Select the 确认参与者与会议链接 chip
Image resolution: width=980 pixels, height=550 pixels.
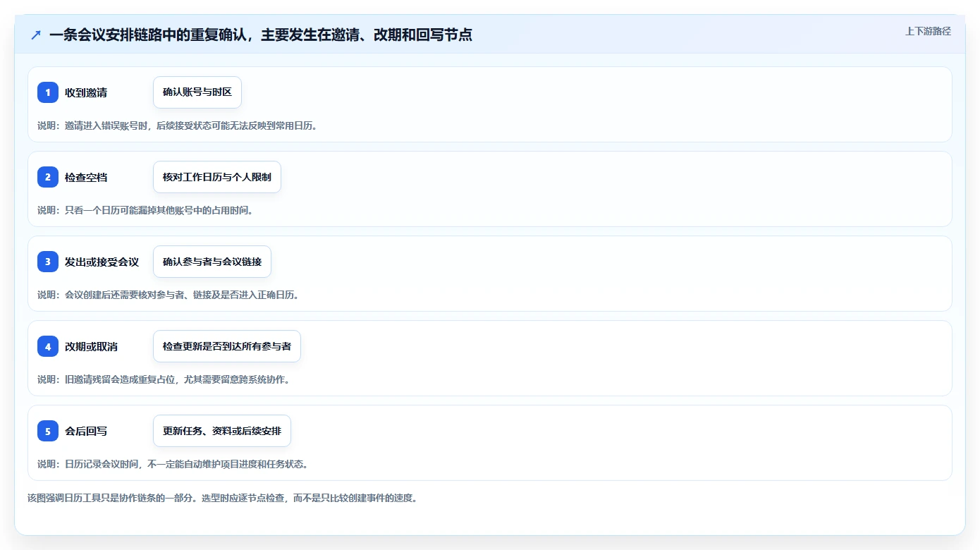pos(212,262)
